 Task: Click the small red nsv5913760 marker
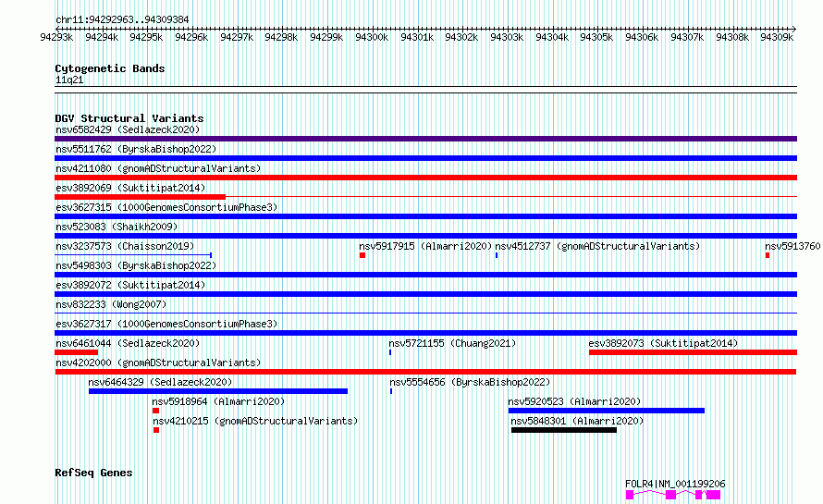click(768, 255)
